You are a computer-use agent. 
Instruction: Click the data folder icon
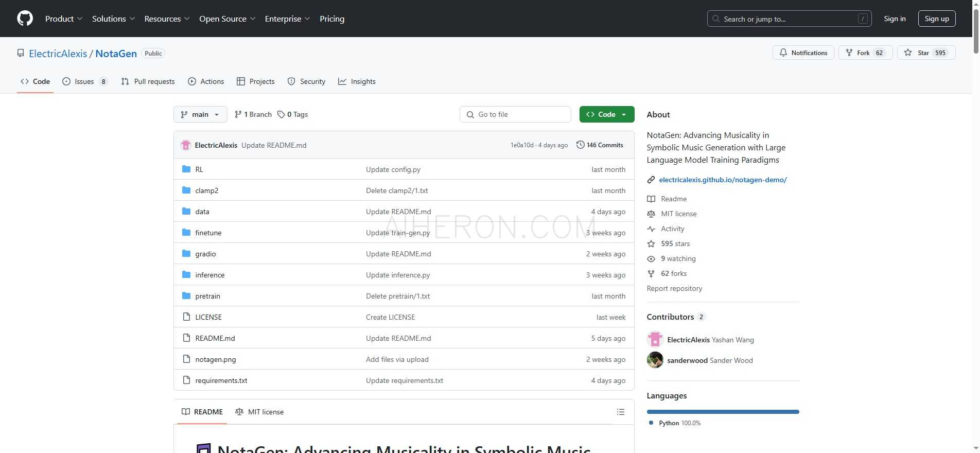[186, 212]
